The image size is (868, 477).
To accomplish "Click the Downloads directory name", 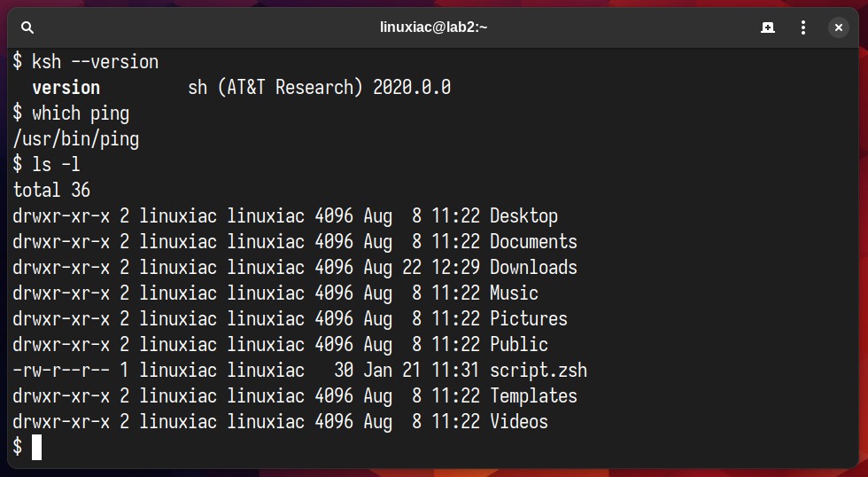I will tap(533, 267).
